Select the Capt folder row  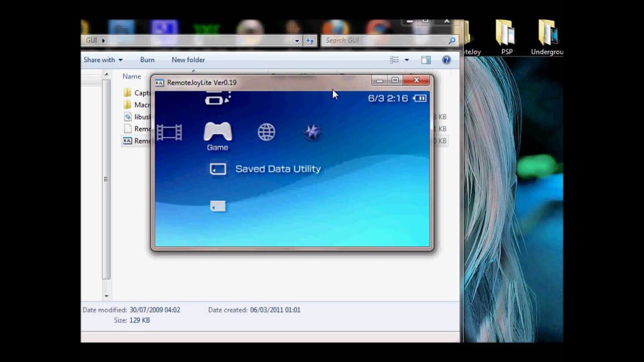[x=137, y=93]
